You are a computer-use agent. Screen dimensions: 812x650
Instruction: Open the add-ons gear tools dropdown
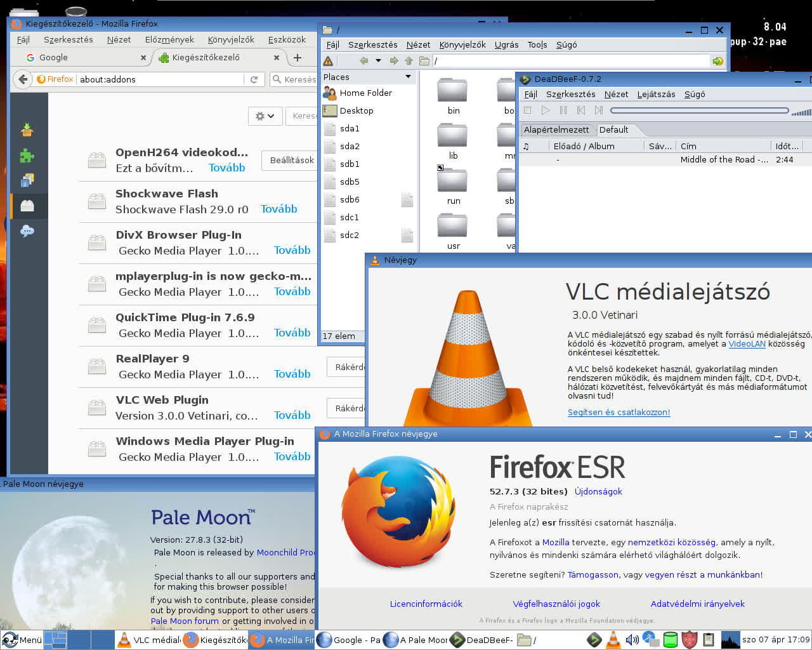click(x=265, y=116)
